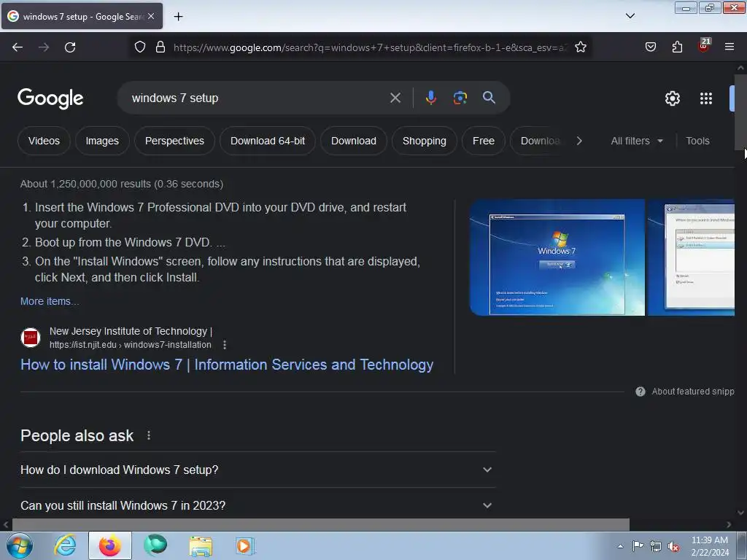Select the Shopping filter chip
This screenshot has width=747, height=560.
pos(424,141)
